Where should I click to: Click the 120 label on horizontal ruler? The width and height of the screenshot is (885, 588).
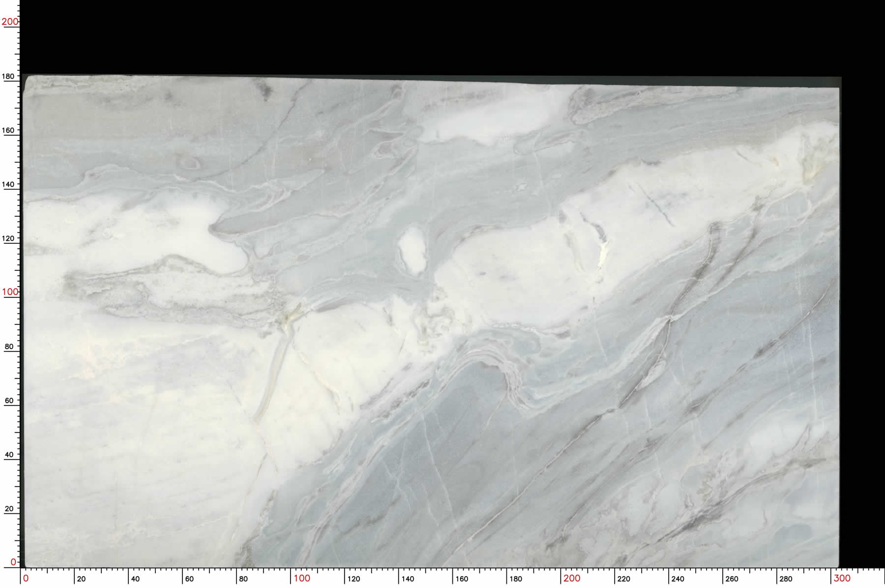point(354,579)
